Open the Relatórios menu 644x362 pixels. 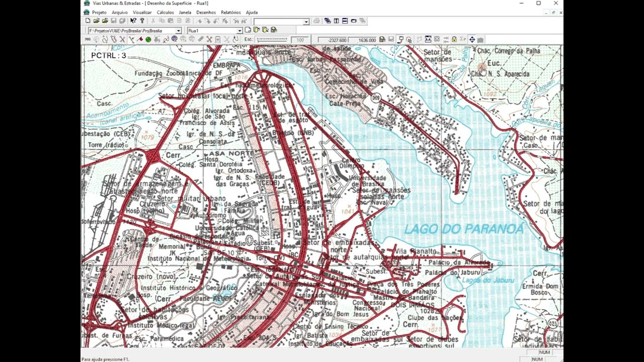point(231,12)
